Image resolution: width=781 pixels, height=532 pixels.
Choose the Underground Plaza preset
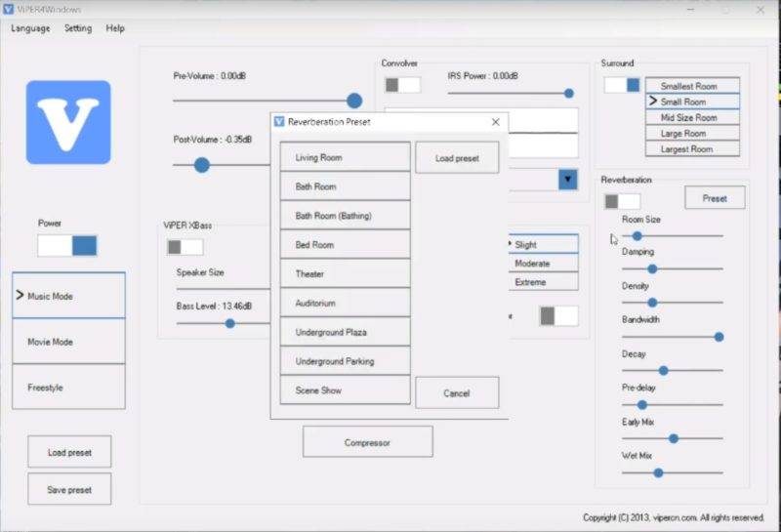[x=345, y=333]
